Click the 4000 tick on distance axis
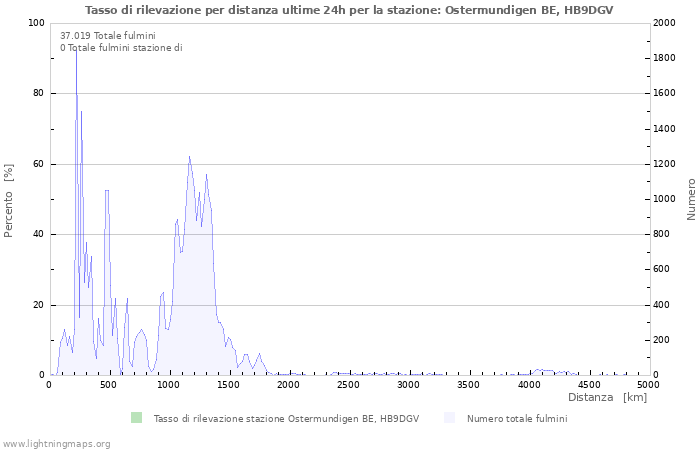700x450 pixels. [529, 385]
